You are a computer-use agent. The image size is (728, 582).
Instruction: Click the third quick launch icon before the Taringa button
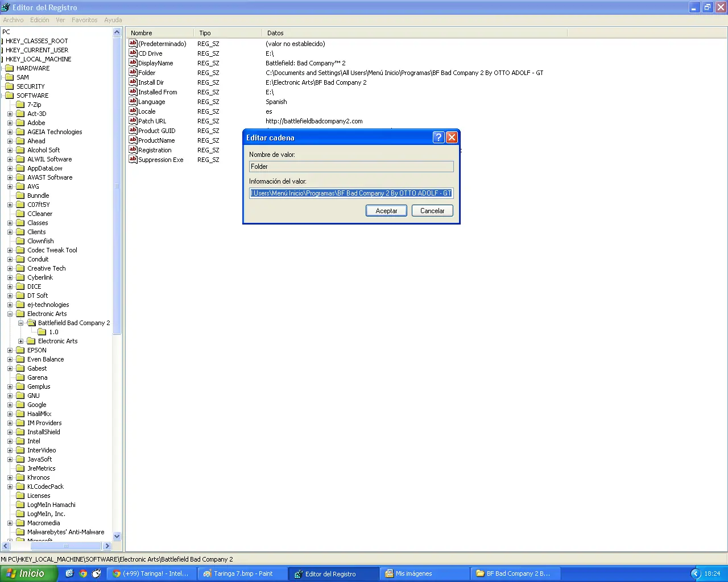97,573
